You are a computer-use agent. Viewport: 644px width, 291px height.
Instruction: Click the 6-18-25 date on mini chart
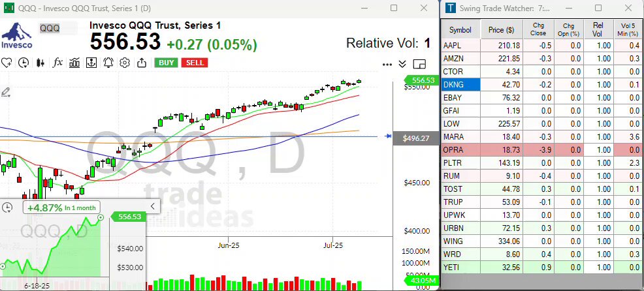click(x=37, y=286)
